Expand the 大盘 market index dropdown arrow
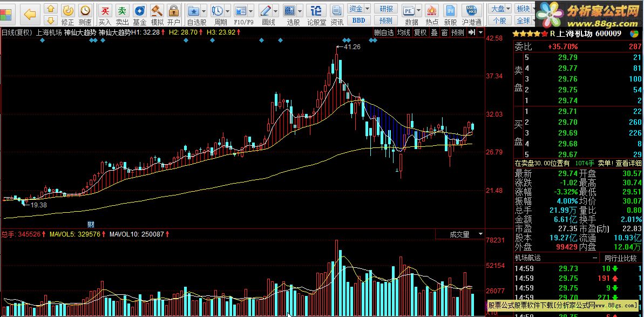This screenshot has height=317, width=644. 508,8
